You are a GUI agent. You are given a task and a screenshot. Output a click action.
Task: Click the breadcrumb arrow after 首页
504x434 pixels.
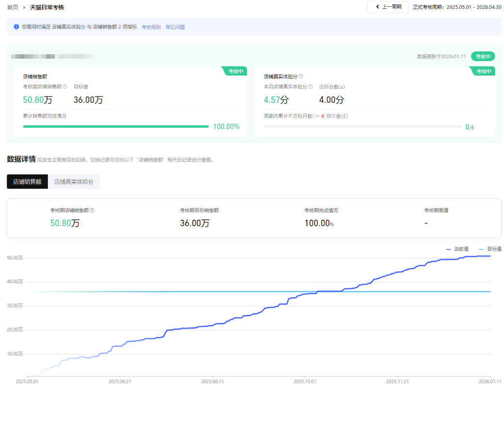pos(24,7)
